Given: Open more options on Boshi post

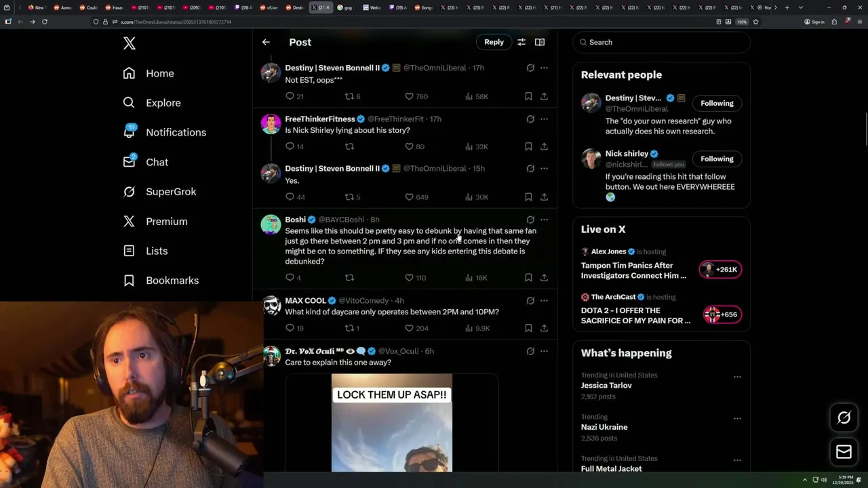Looking at the screenshot, I should (x=544, y=220).
